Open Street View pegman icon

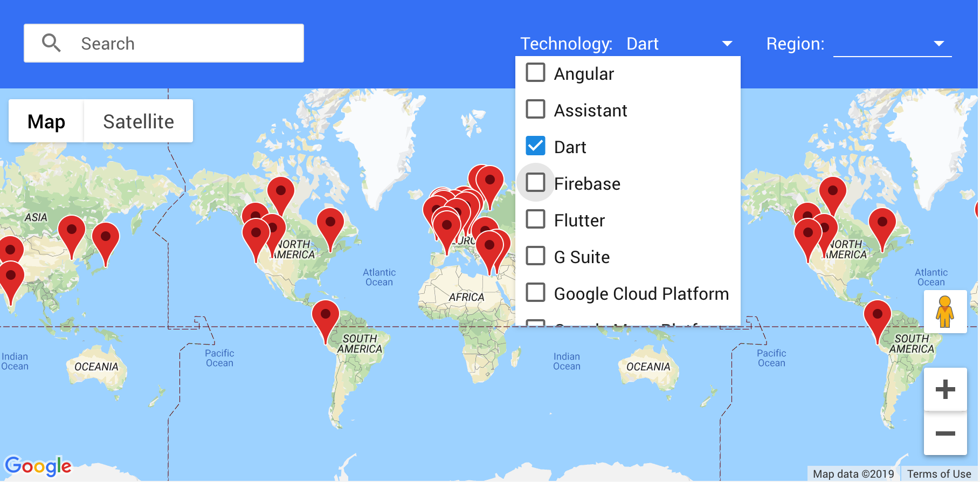tap(945, 312)
